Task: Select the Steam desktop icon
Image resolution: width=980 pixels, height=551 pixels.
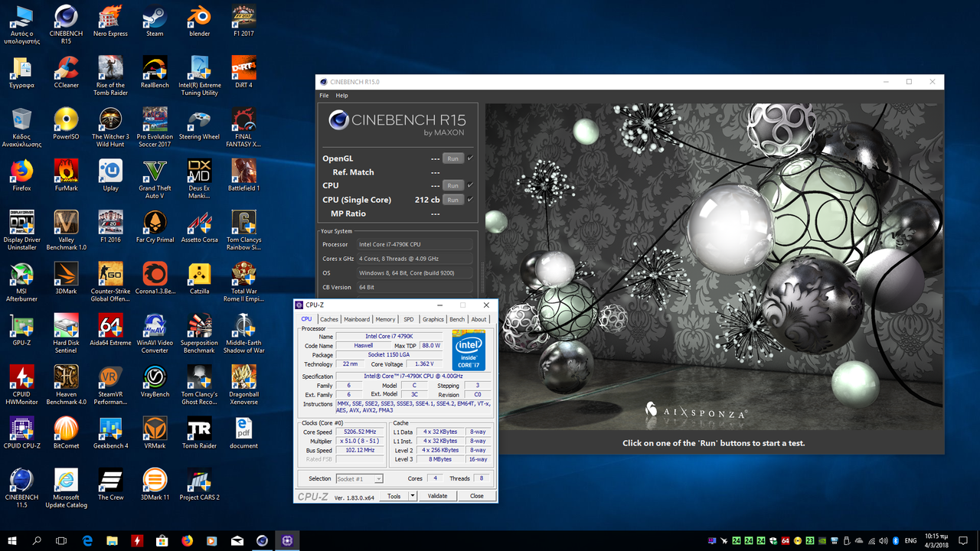Action: click(155, 21)
